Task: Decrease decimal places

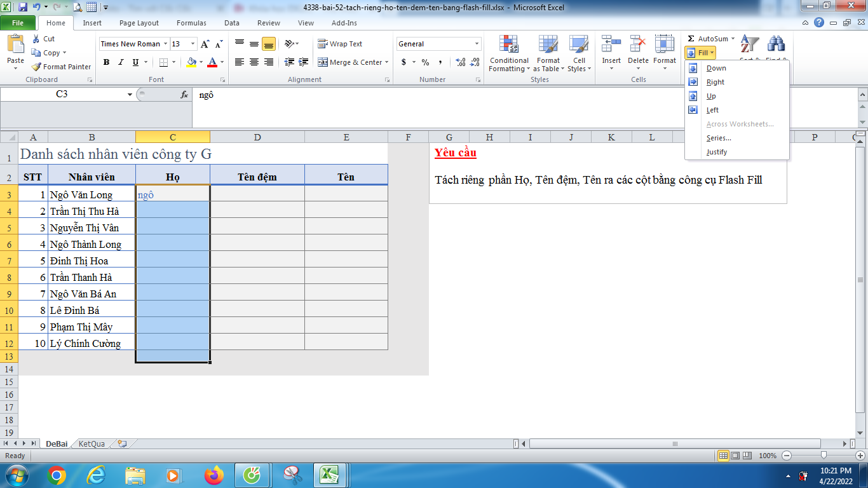Action: (475, 62)
